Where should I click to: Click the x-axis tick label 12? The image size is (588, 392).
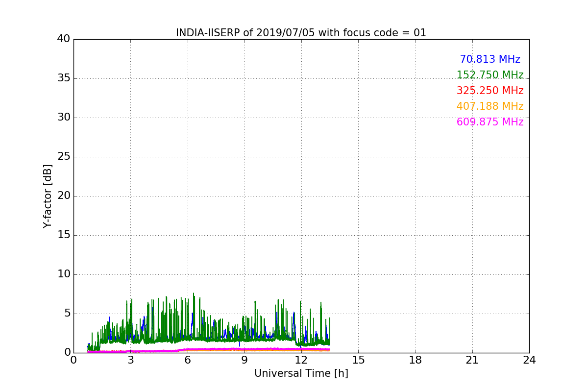[301, 360]
